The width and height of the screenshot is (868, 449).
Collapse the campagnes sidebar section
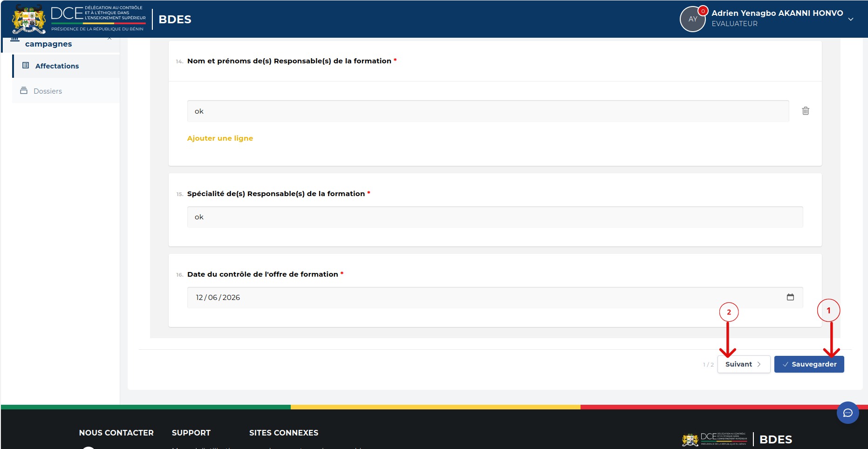pyautogui.click(x=109, y=39)
